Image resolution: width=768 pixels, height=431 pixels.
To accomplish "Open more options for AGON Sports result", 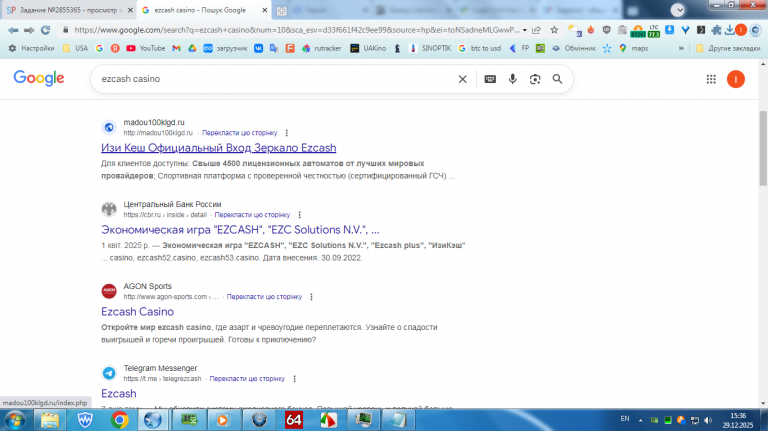I will [311, 297].
